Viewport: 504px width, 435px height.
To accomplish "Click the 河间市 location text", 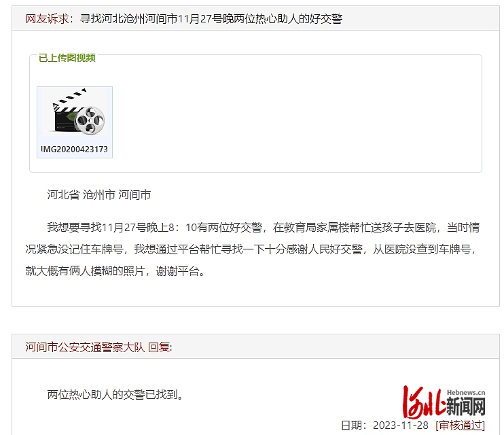I will (x=134, y=194).
